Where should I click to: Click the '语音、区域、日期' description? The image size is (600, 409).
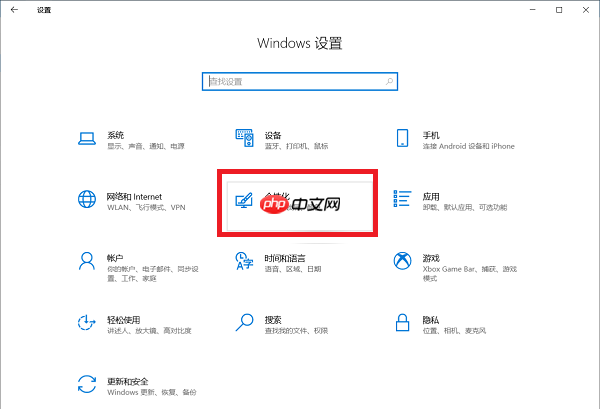click(x=293, y=269)
